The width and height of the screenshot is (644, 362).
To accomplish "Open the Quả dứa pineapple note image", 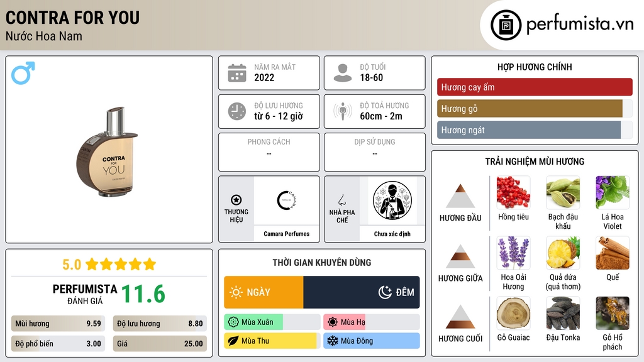I will pos(563,253).
